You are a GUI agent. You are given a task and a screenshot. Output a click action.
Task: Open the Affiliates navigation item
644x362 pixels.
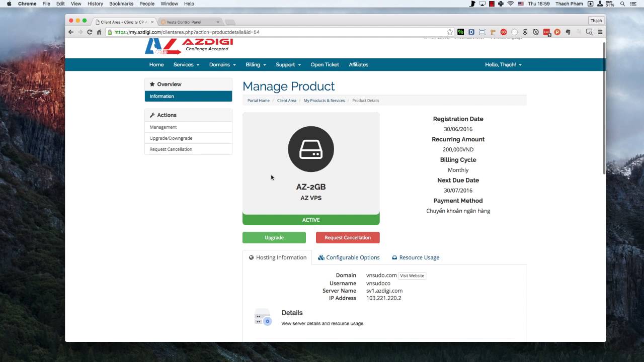pos(359,64)
